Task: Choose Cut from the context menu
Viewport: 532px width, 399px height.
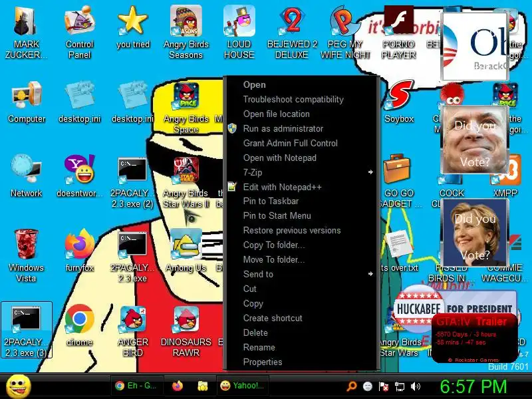Action: pos(302,289)
